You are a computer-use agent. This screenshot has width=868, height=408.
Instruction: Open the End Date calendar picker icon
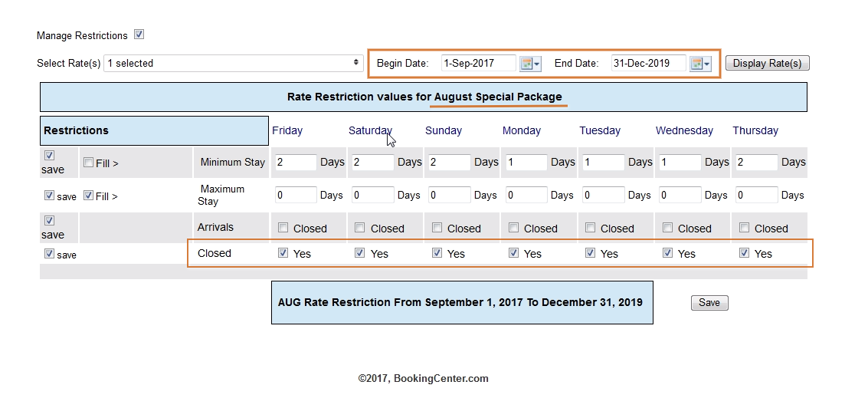click(x=699, y=64)
